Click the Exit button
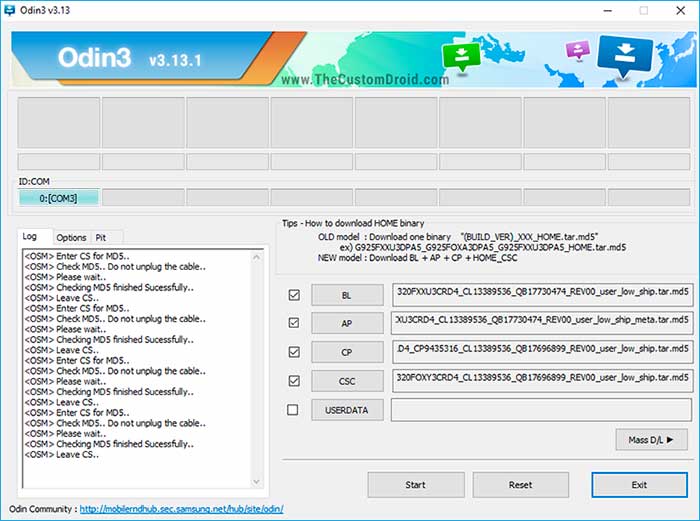This screenshot has width=700, height=521. coord(639,485)
